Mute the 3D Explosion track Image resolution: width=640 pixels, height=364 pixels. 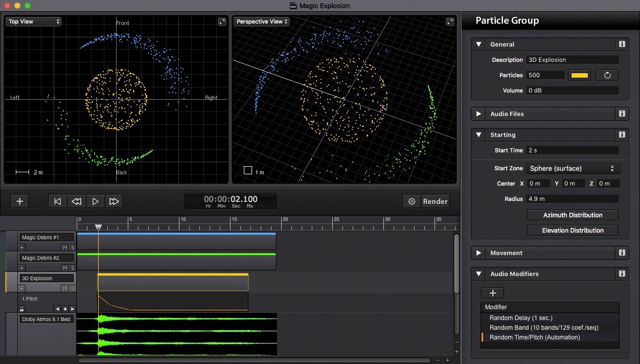tap(65, 288)
